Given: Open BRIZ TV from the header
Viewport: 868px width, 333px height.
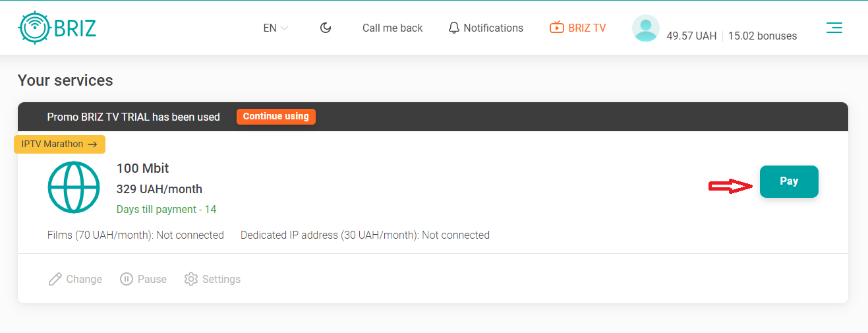Looking at the screenshot, I should click(x=577, y=28).
